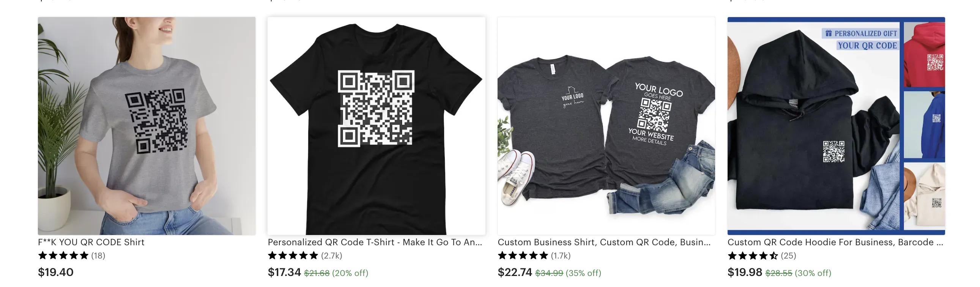Click the $17.34 sale price

click(x=284, y=272)
